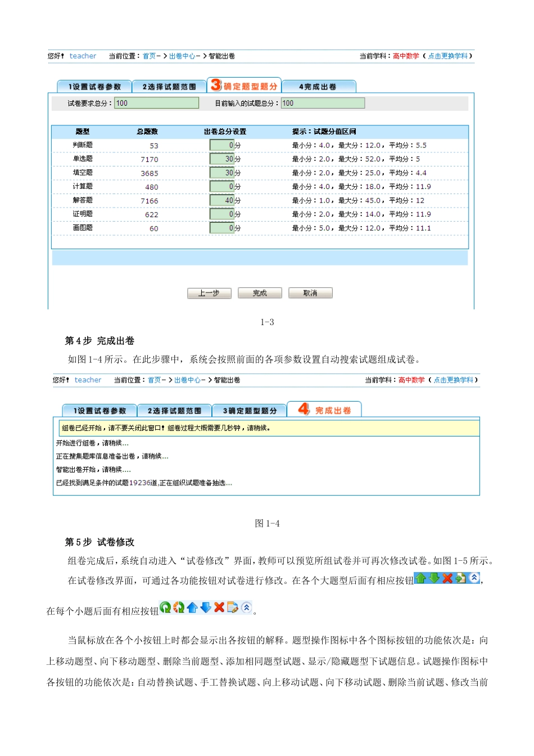The width and height of the screenshot is (534, 756).
Task: Click the score field for 单选题
Action: tap(222, 159)
